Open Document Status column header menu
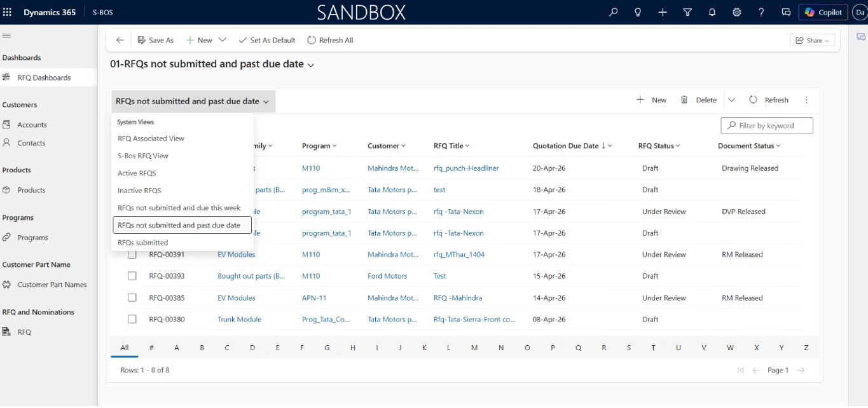The width and height of the screenshot is (868, 408). (x=749, y=146)
